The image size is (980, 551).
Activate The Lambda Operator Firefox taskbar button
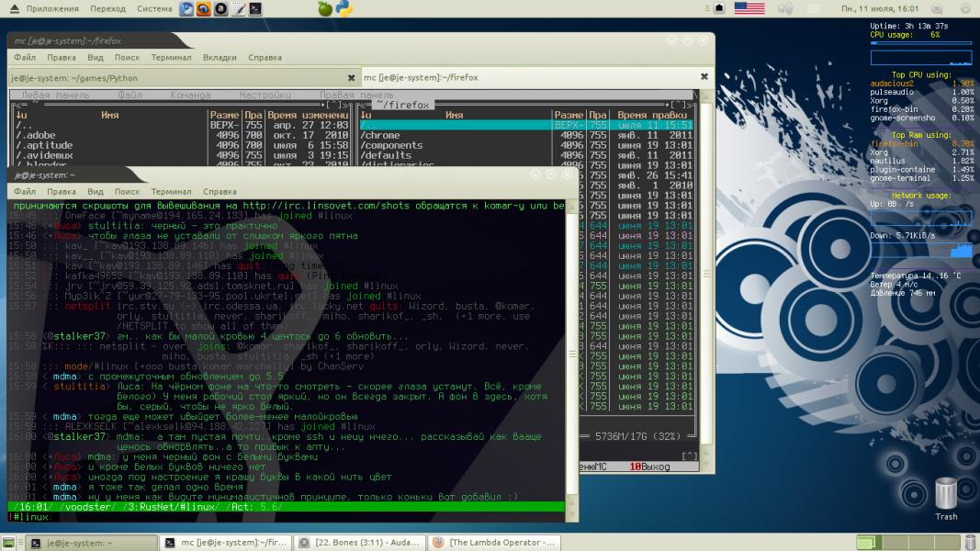pos(492,543)
